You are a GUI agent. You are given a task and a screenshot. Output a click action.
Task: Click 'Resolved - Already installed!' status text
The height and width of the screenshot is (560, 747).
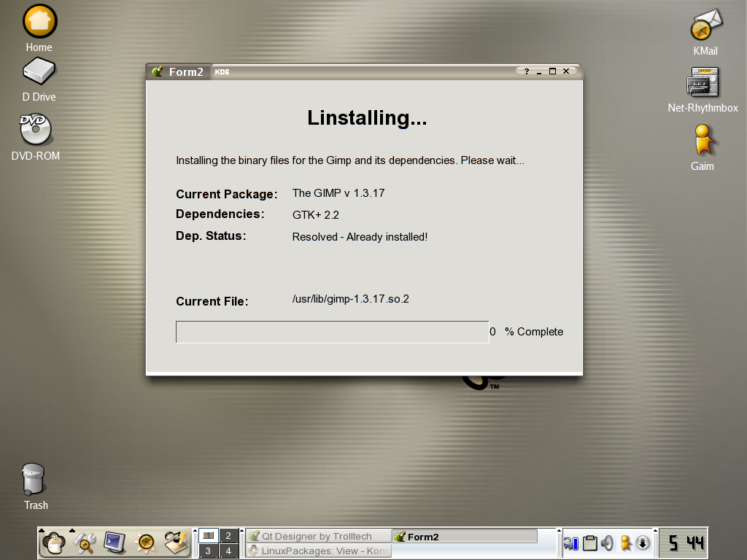(360, 237)
